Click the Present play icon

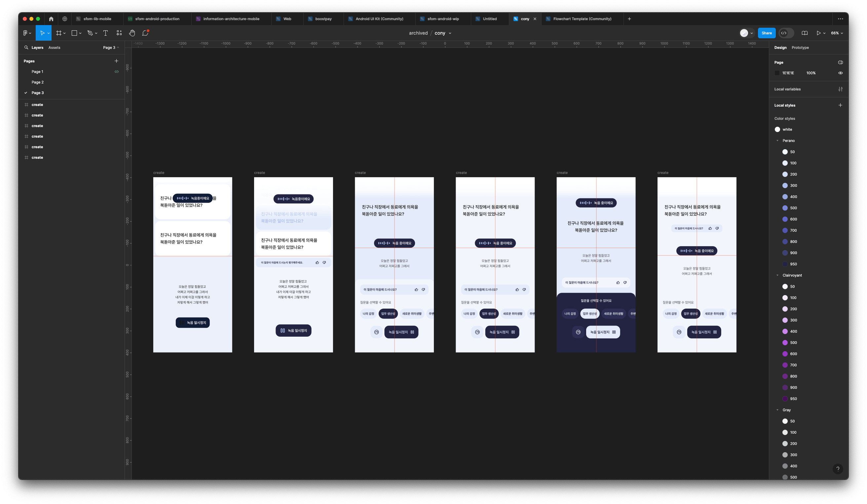tap(818, 33)
